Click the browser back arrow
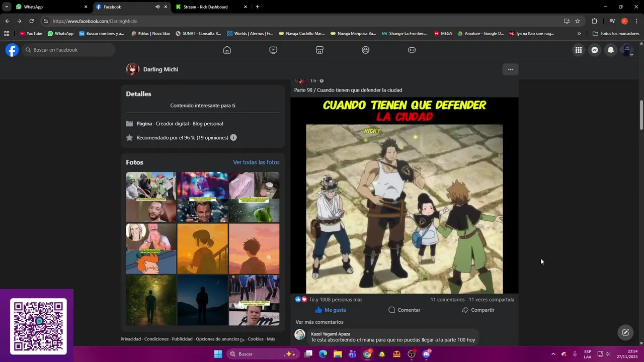Image resolution: width=644 pixels, height=362 pixels. [x=7, y=21]
